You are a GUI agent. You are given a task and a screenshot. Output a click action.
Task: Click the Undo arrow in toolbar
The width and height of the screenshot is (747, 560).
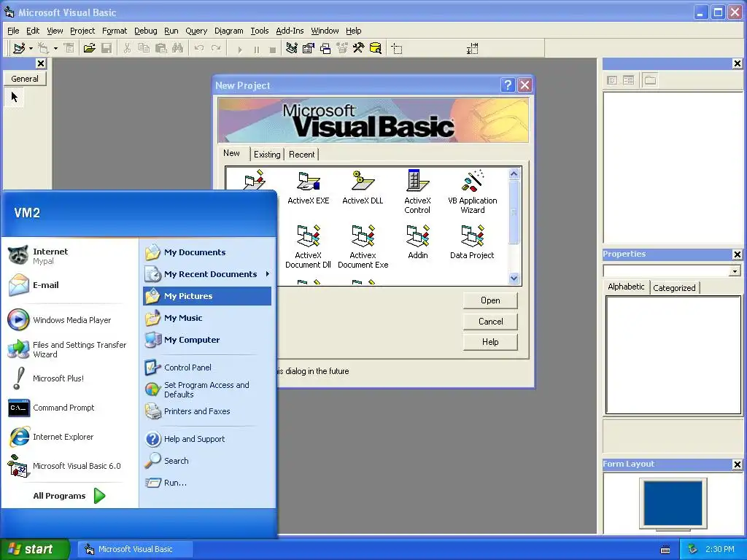click(199, 48)
